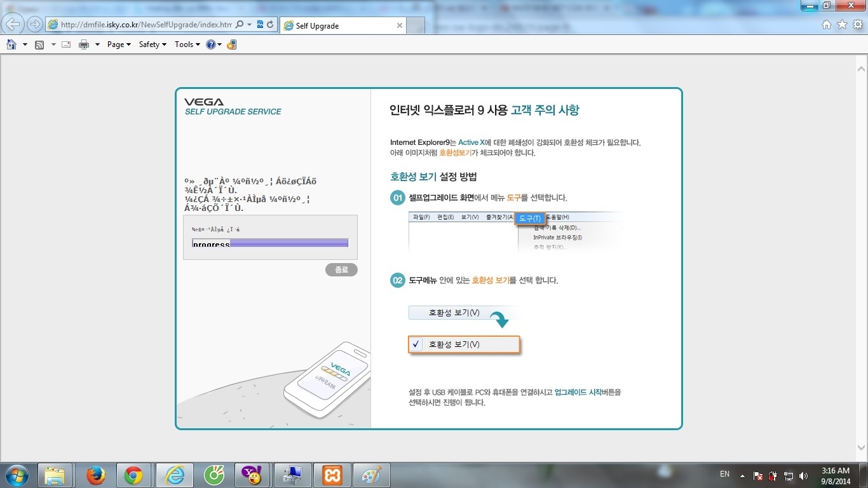Click the last command bar add-on icon
Screen dimensions: 868x488
tap(232, 44)
